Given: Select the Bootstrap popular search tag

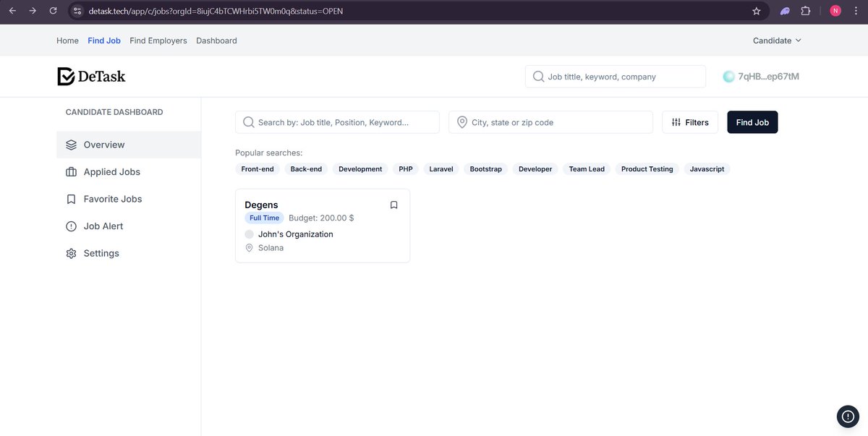Looking at the screenshot, I should point(486,169).
